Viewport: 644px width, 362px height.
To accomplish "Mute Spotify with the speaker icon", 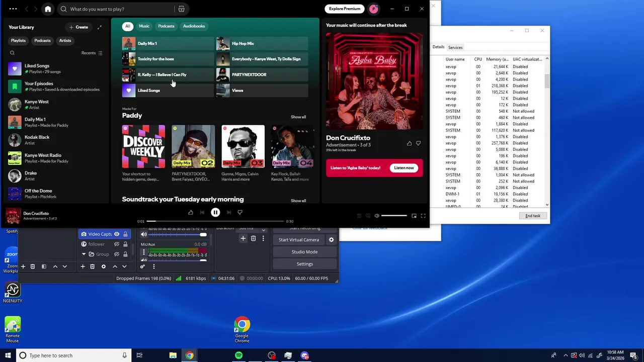I will pyautogui.click(x=376, y=216).
